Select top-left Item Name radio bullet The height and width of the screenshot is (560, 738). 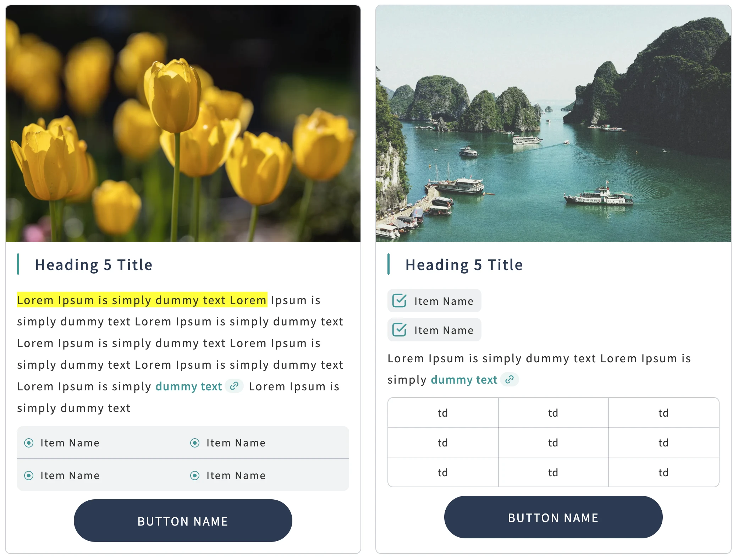tap(29, 443)
